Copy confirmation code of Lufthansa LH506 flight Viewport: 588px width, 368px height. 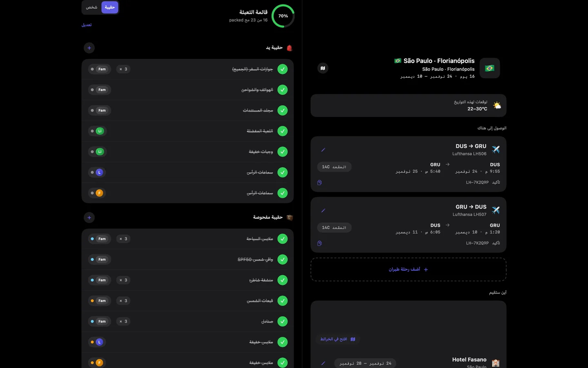click(319, 182)
